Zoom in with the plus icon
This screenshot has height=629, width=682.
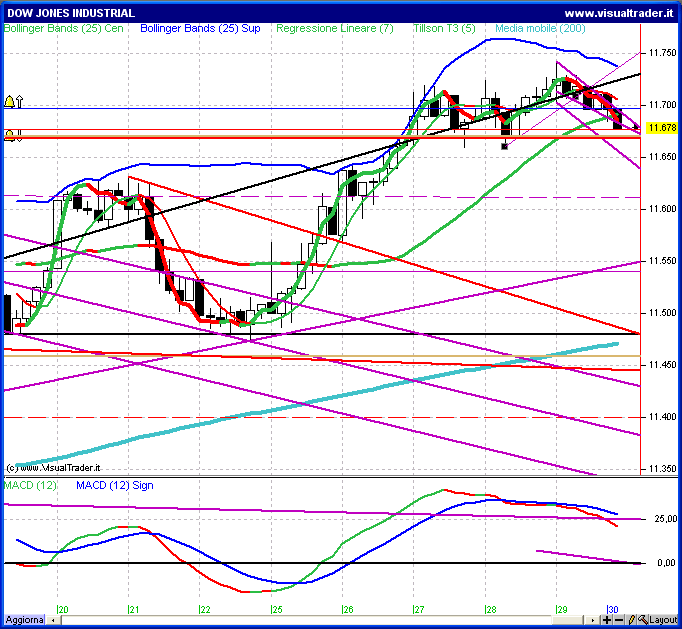tap(607, 620)
